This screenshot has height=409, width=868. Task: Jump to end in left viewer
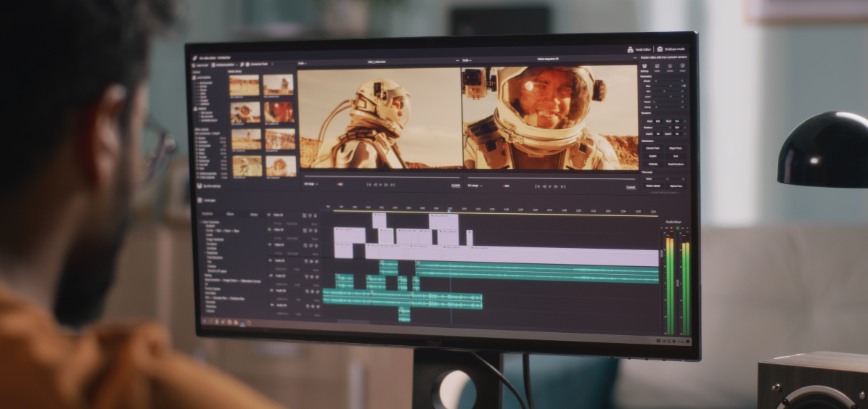pos(393,185)
